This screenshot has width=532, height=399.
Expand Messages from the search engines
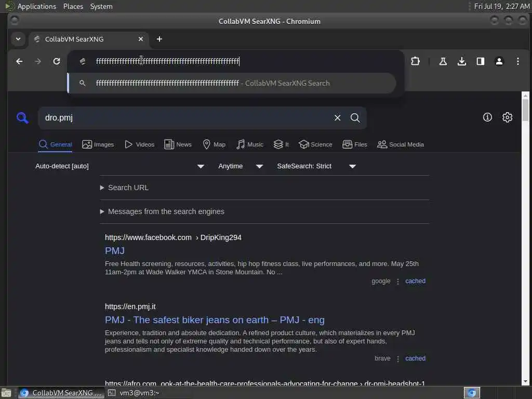[x=162, y=212]
